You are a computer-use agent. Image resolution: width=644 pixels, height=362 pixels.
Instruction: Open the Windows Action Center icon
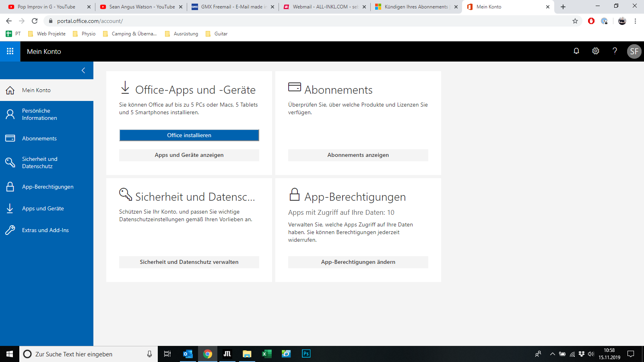631,354
